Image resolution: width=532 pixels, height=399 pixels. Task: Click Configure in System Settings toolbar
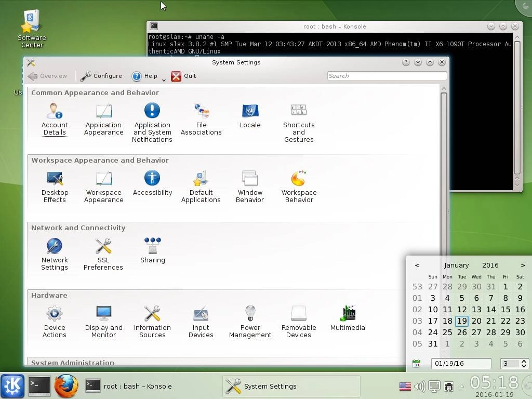point(101,76)
